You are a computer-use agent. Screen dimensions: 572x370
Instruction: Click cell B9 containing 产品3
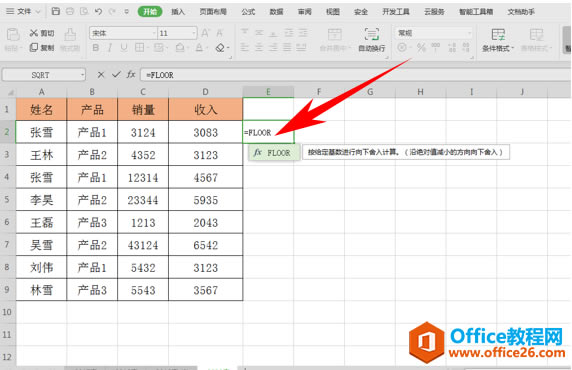[92, 290]
